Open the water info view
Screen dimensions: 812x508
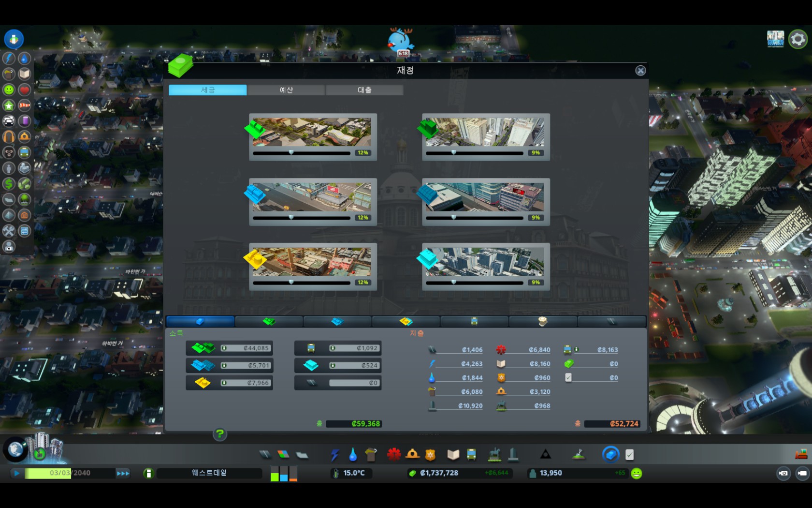click(25, 59)
